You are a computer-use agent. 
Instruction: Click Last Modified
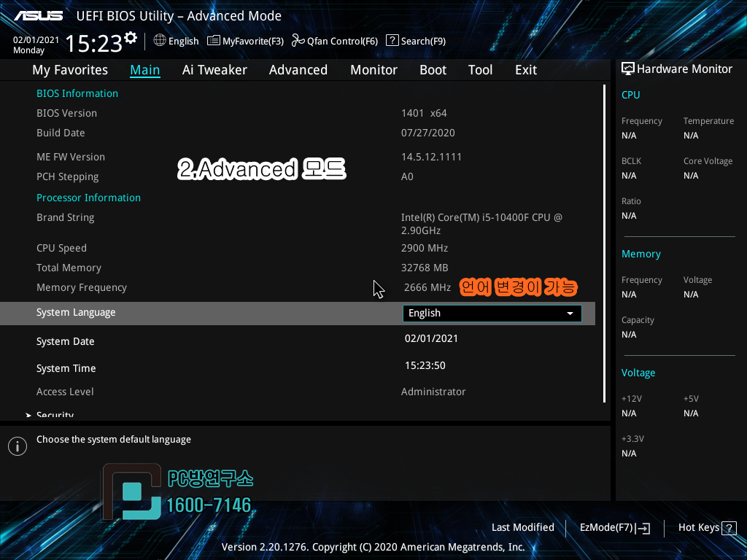pyautogui.click(x=522, y=527)
